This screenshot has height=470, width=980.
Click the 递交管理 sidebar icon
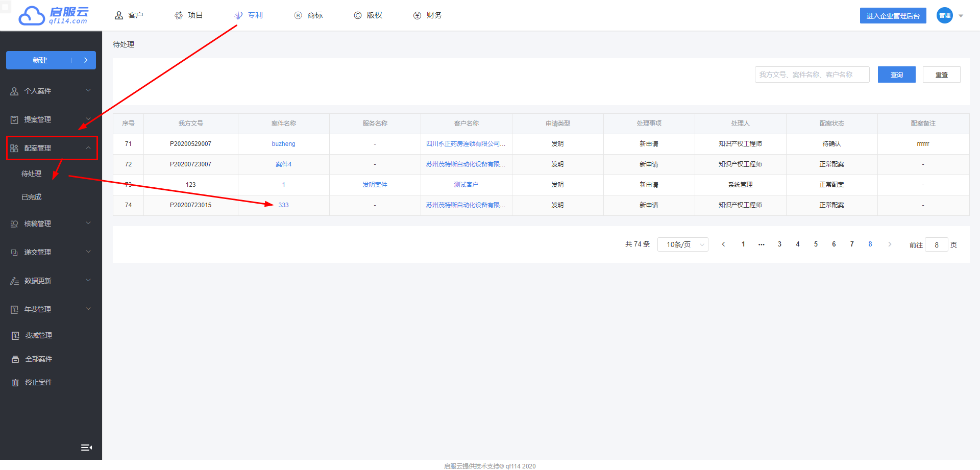tap(14, 252)
